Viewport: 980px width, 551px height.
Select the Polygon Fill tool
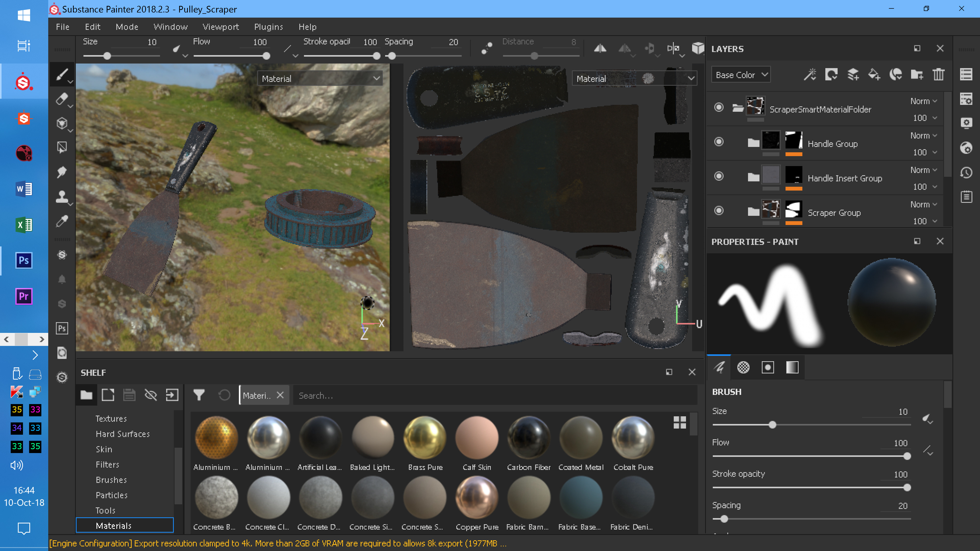tap(62, 147)
